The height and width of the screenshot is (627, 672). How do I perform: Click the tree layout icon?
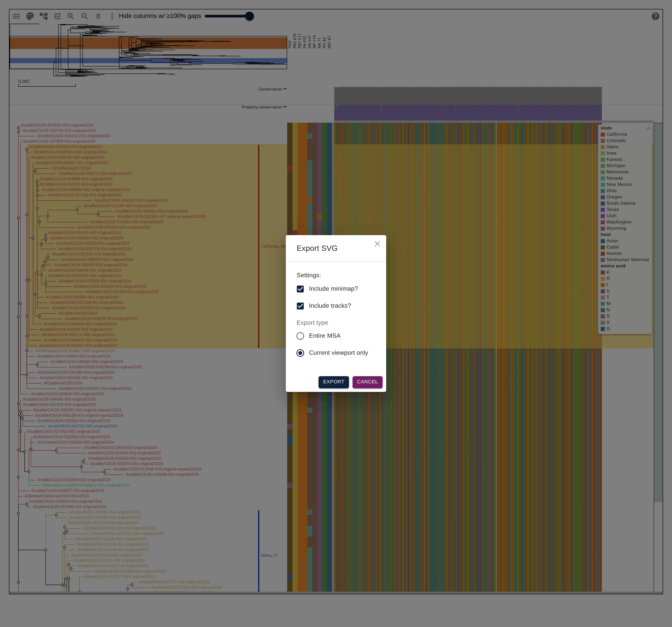[44, 16]
